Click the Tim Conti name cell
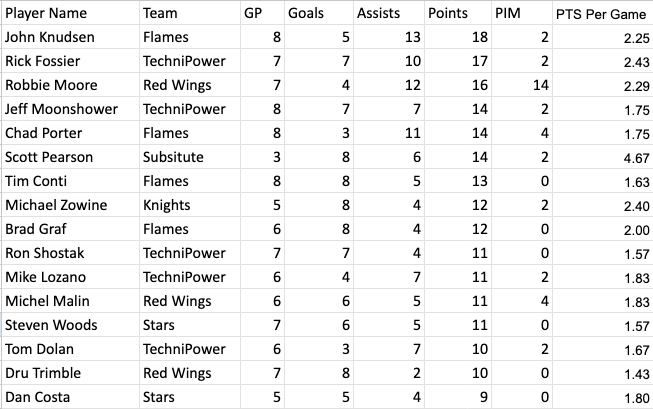The width and height of the screenshot is (653, 409). click(70, 181)
